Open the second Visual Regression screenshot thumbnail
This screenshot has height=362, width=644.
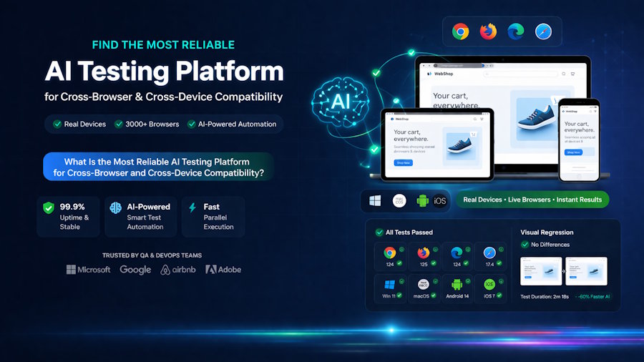[587, 271]
